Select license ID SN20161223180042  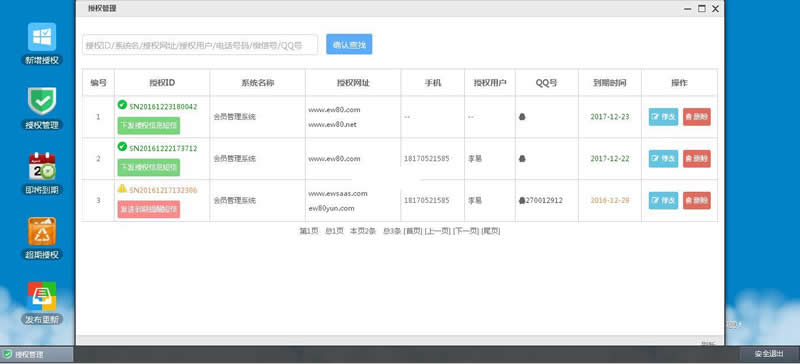tap(163, 107)
